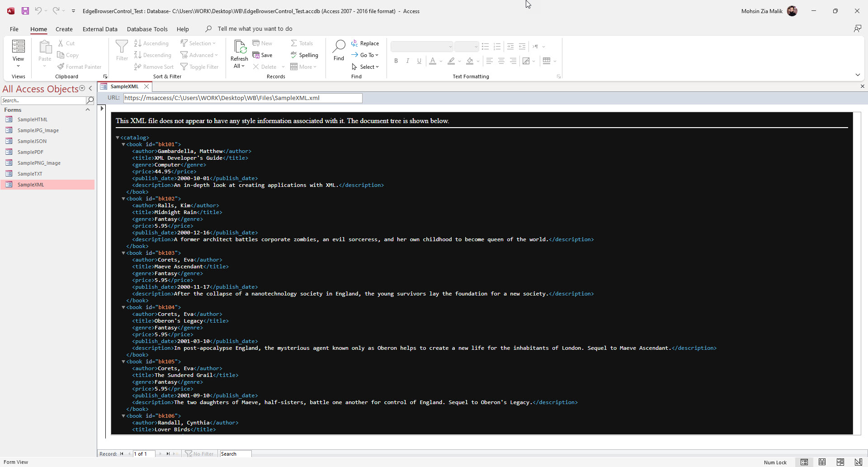Collapse the ribbon using the chevron arrow

[x=858, y=75]
